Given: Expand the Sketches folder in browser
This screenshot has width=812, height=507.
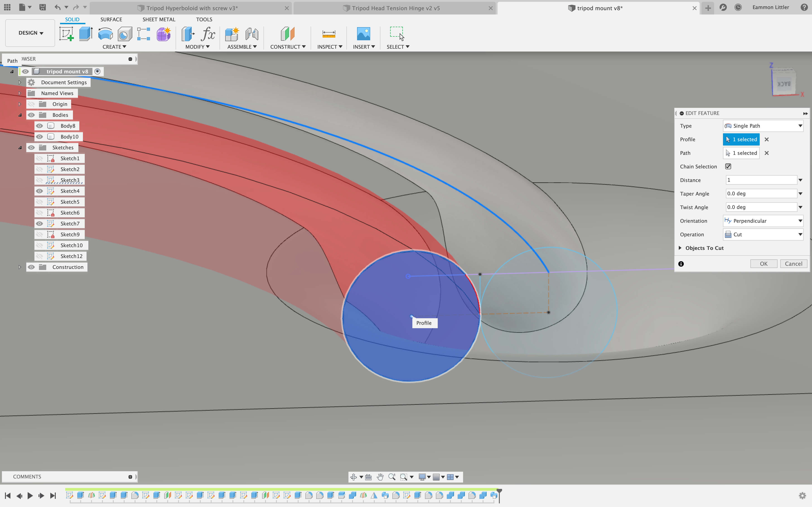Looking at the screenshot, I should [x=19, y=147].
